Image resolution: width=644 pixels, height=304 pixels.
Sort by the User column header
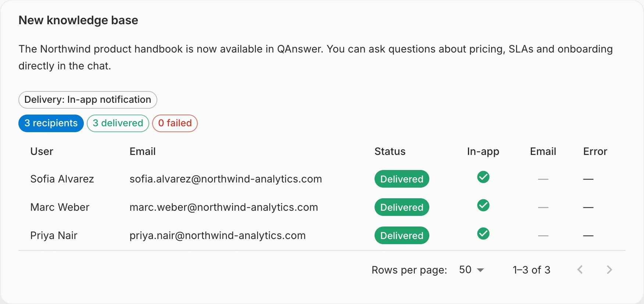42,151
